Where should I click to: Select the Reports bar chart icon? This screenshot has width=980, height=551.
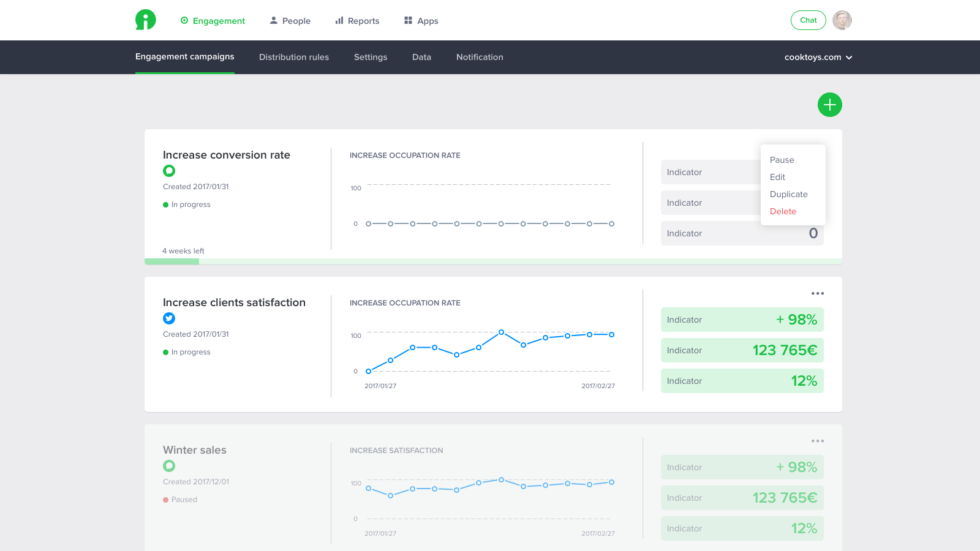[338, 20]
